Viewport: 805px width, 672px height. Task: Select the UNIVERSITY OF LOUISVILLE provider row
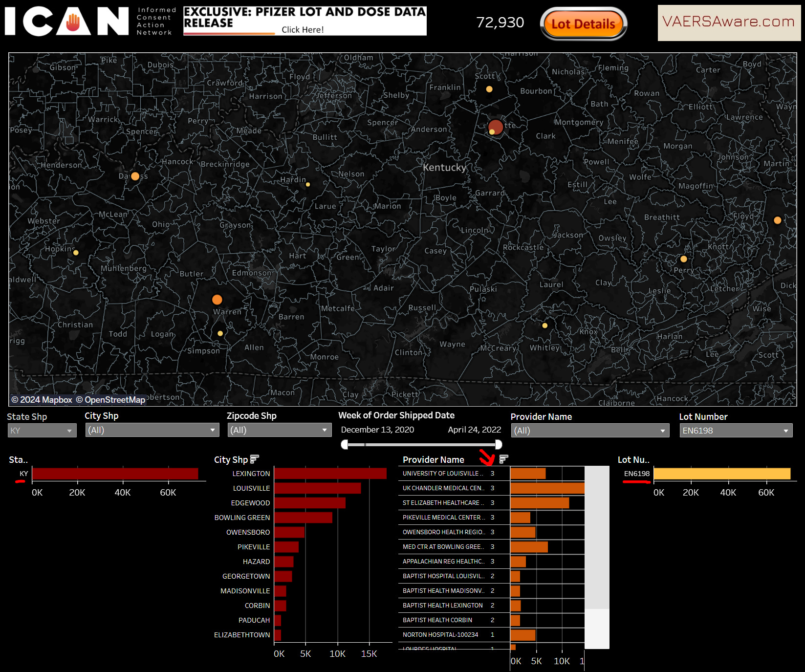pos(491,474)
